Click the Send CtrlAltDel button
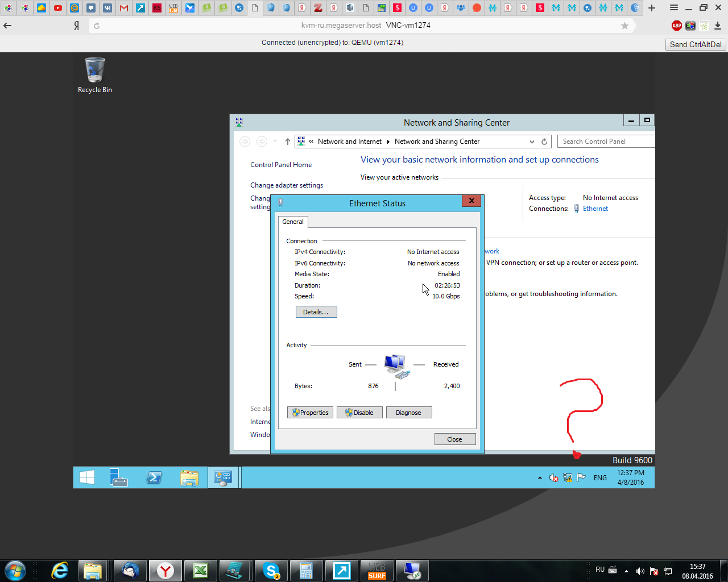 tap(696, 44)
